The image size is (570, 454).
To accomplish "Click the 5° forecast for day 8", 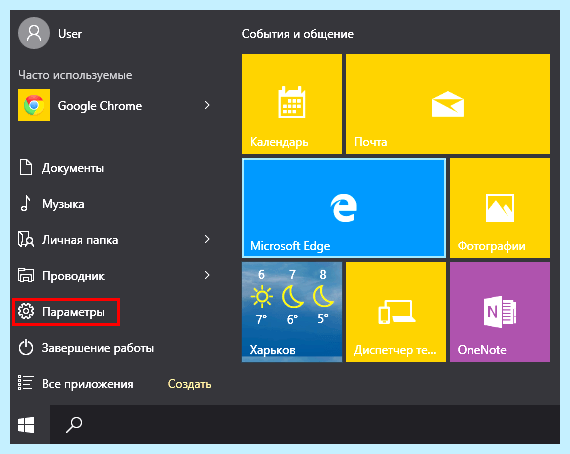I will (323, 296).
